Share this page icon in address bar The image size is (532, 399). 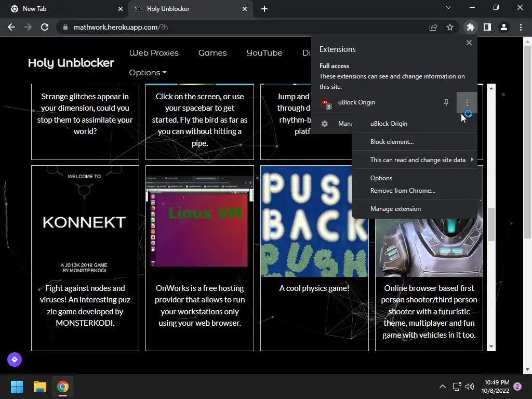[433, 27]
